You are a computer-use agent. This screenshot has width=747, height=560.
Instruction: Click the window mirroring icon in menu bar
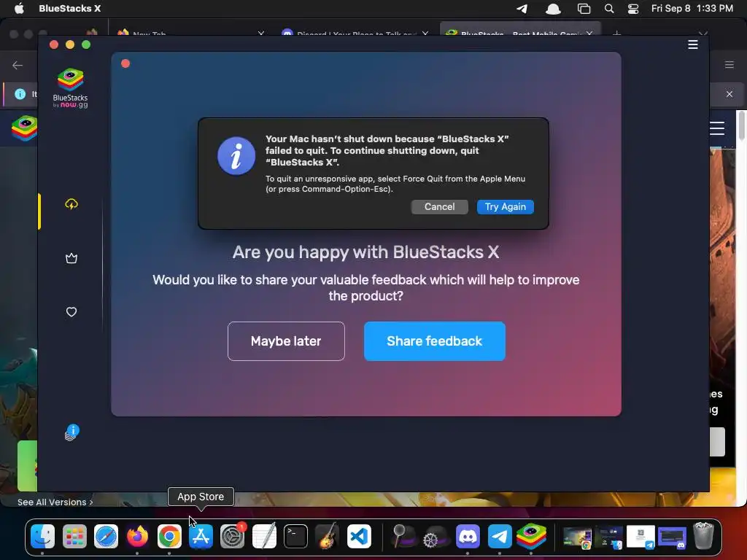click(584, 9)
